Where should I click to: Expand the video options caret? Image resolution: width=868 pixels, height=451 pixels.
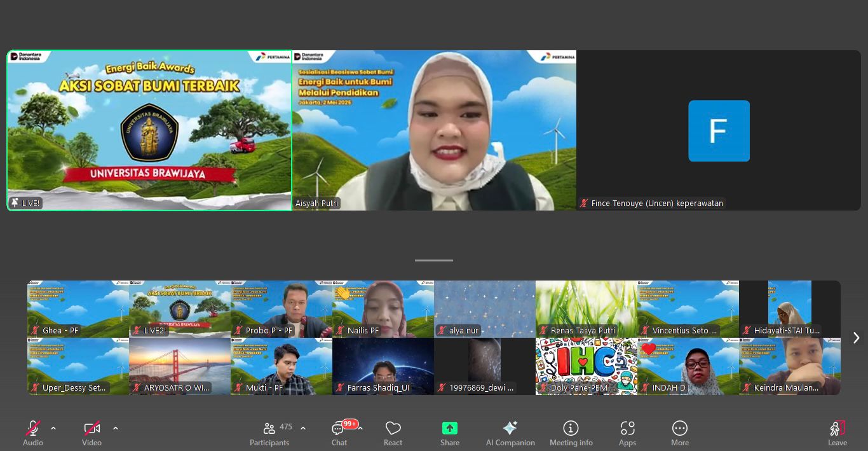pos(116,428)
